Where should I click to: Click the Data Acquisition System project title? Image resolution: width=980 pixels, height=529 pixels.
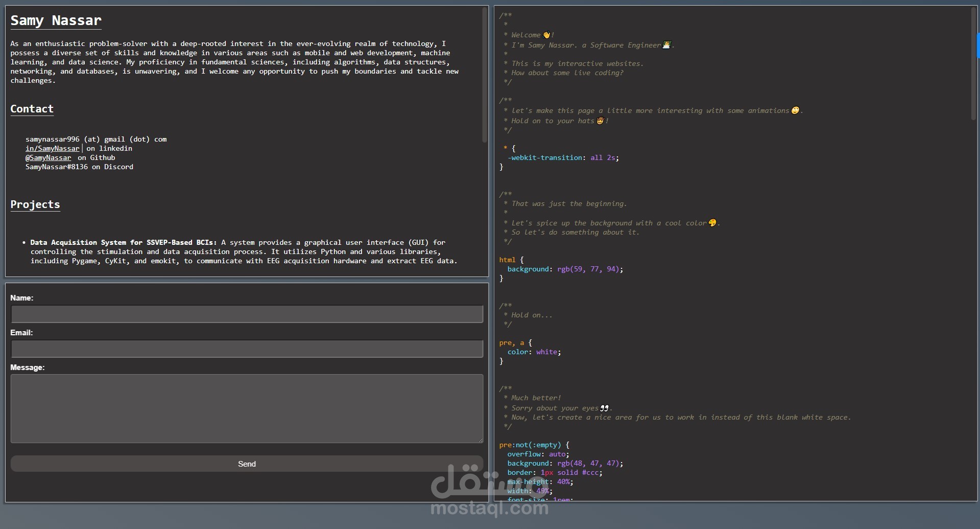point(124,243)
